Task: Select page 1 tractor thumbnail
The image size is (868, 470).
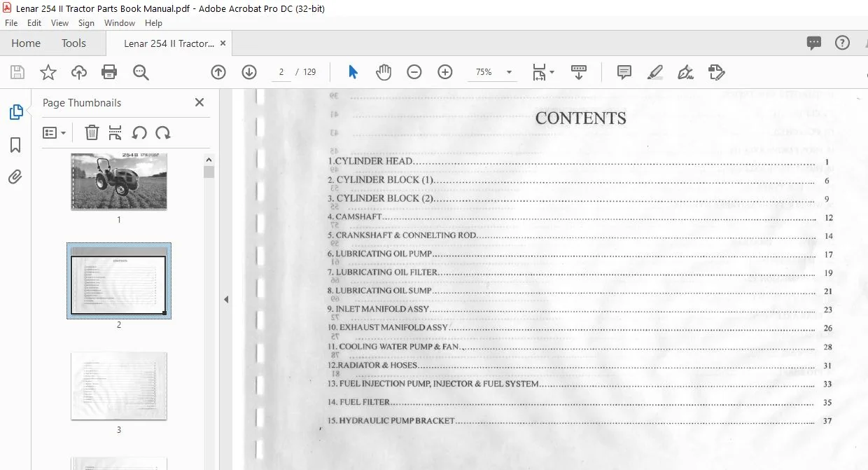Action: click(119, 181)
